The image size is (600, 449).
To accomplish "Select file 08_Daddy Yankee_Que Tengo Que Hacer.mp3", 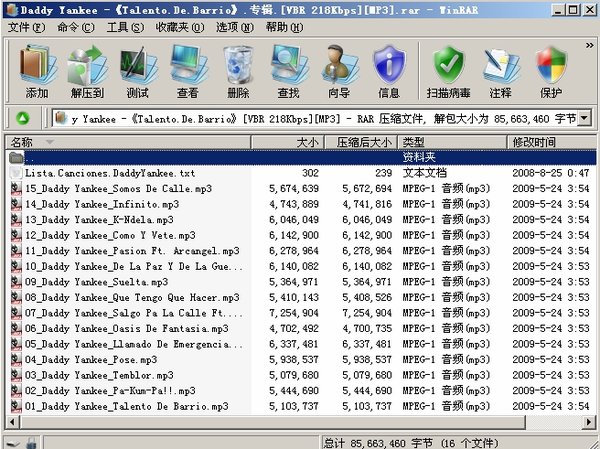I will tap(132, 297).
